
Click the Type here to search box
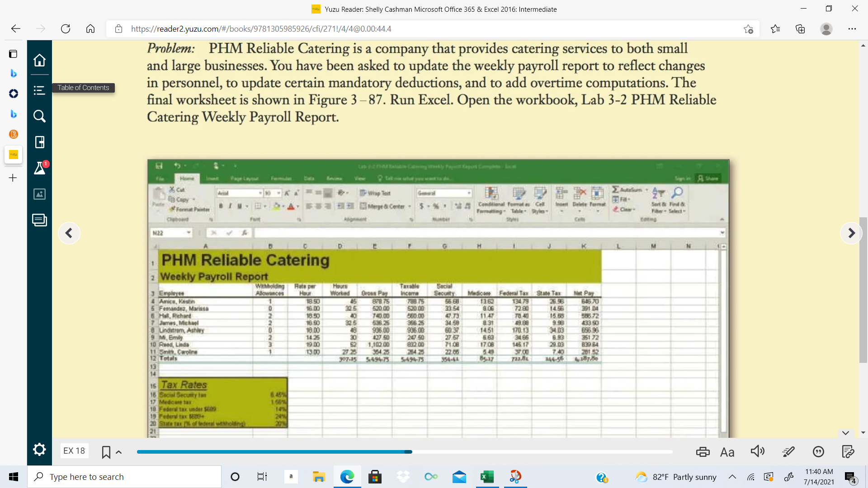click(x=124, y=477)
